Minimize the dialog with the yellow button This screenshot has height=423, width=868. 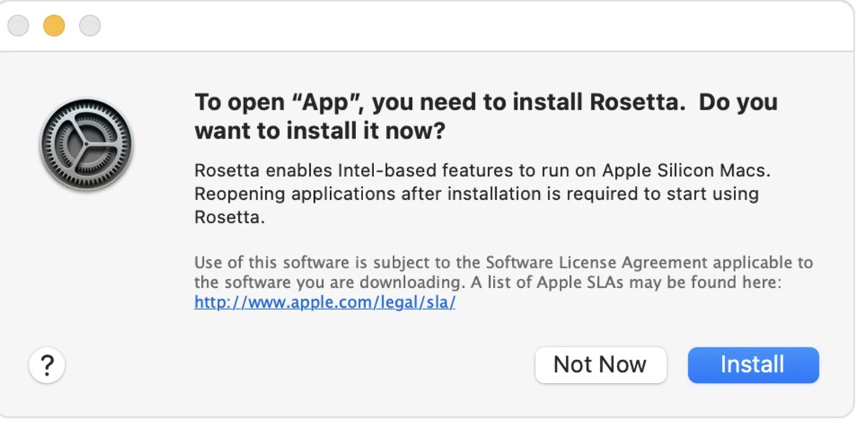(54, 26)
